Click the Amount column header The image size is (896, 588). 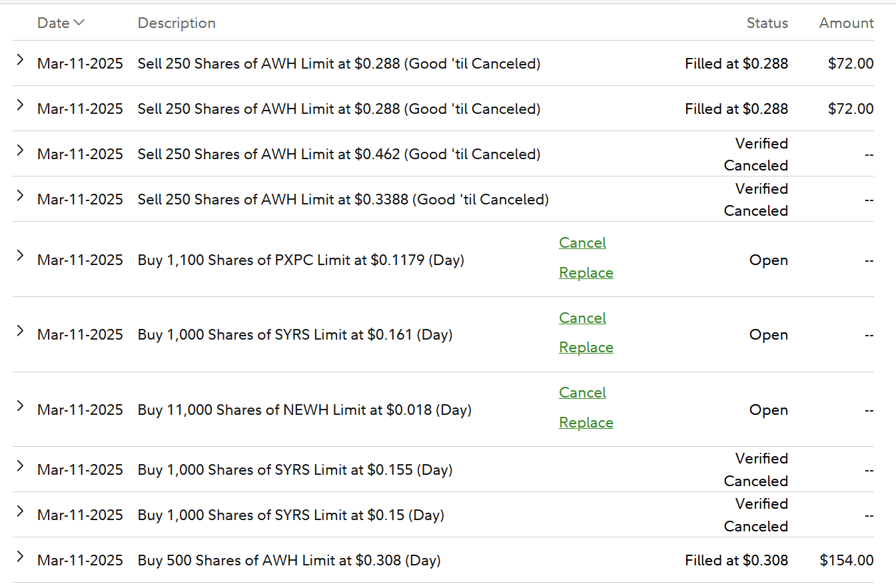point(846,23)
